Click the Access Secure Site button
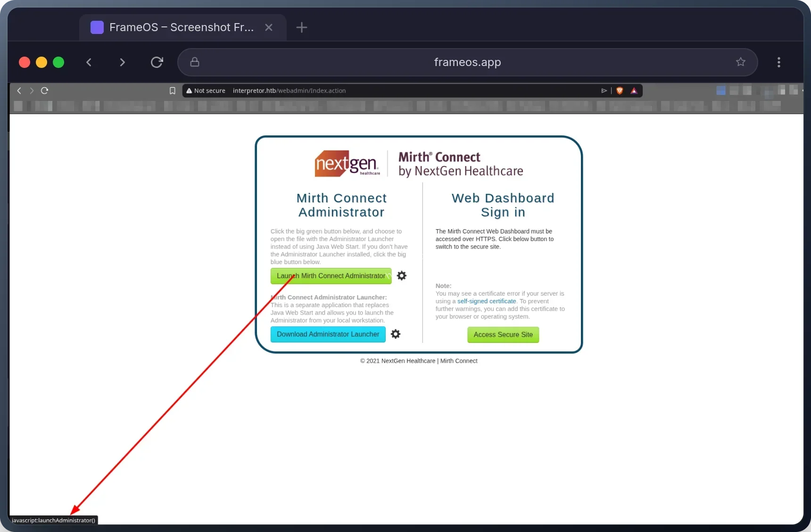 click(x=503, y=335)
